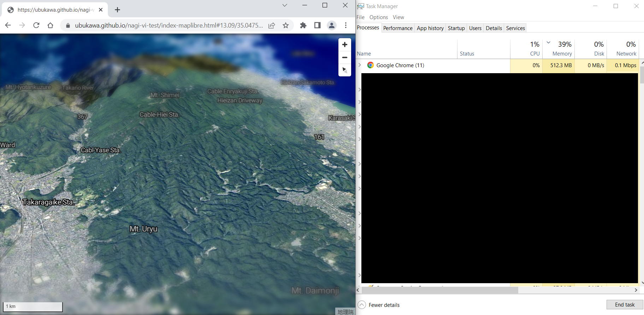This screenshot has width=644, height=315.
Task: Click Mt. Shimei map label
Action: pyautogui.click(x=165, y=95)
